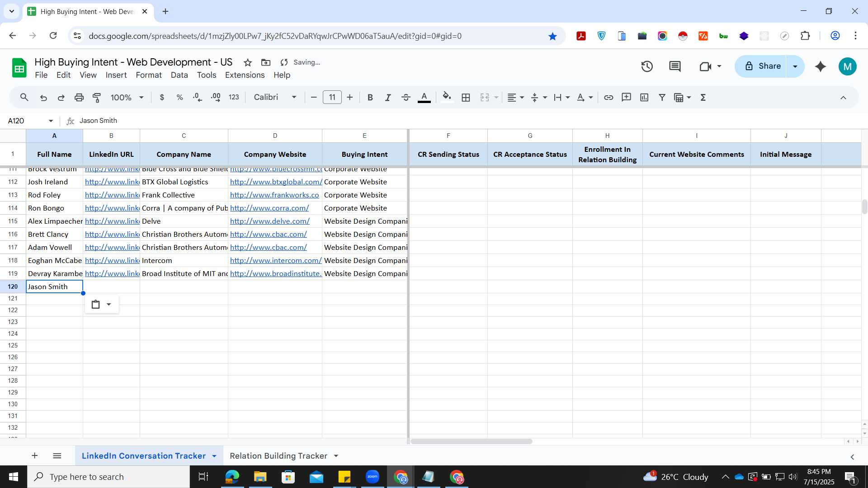Image resolution: width=868 pixels, height=488 pixels.
Task: Insert a link
Action: point(609,97)
